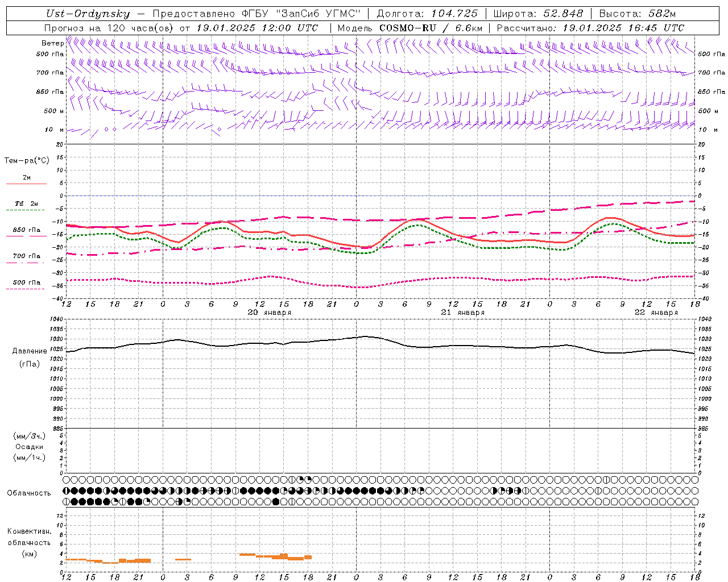Click the 10 м label left of wind panel
This screenshot has width=728, height=582.
[x=54, y=130]
